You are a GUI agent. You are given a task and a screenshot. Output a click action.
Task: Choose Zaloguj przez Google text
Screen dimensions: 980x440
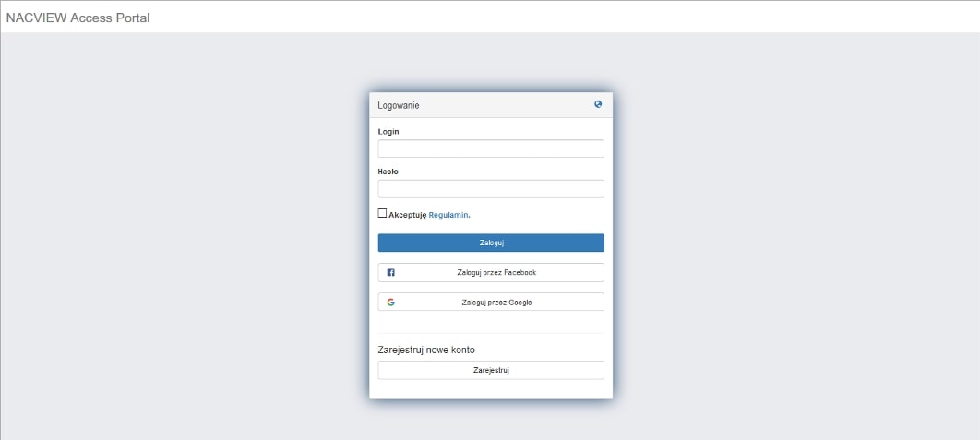(x=496, y=303)
